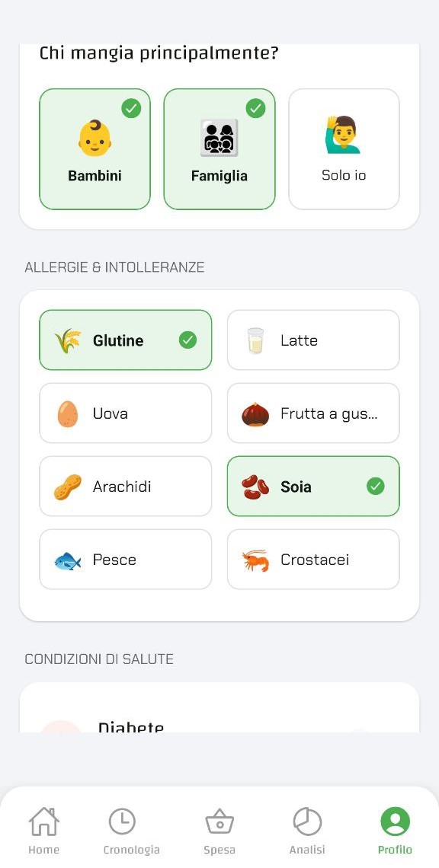This screenshot has height=868, width=439.
Task: Expand the truncated Frutta a gus... option
Action: click(x=312, y=413)
